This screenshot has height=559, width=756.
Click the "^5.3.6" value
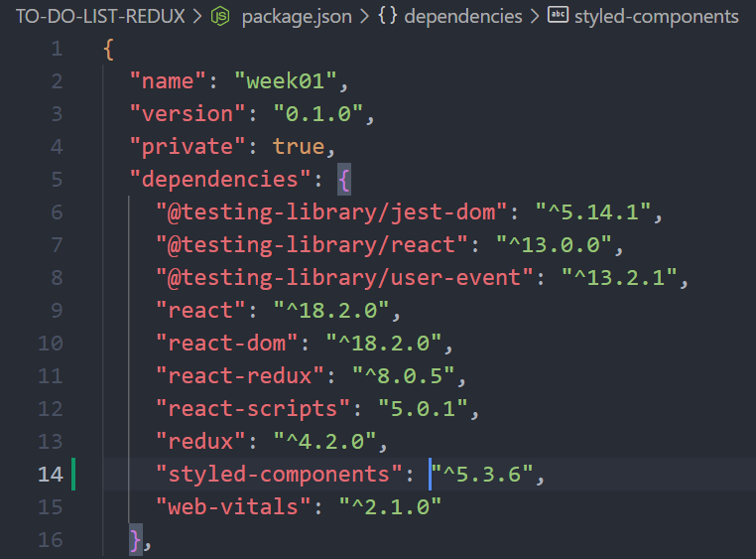coord(482,475)
